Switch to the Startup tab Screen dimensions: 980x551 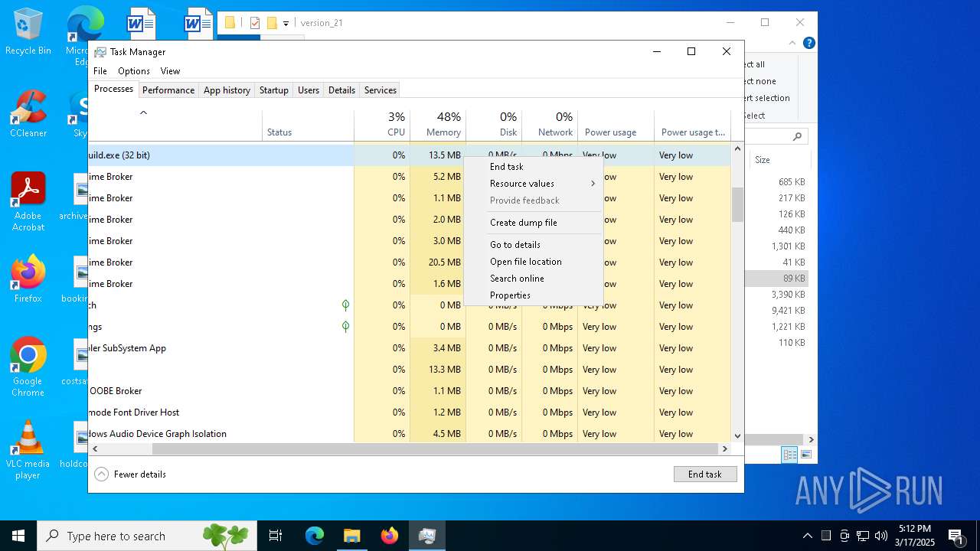pos(274,90)
